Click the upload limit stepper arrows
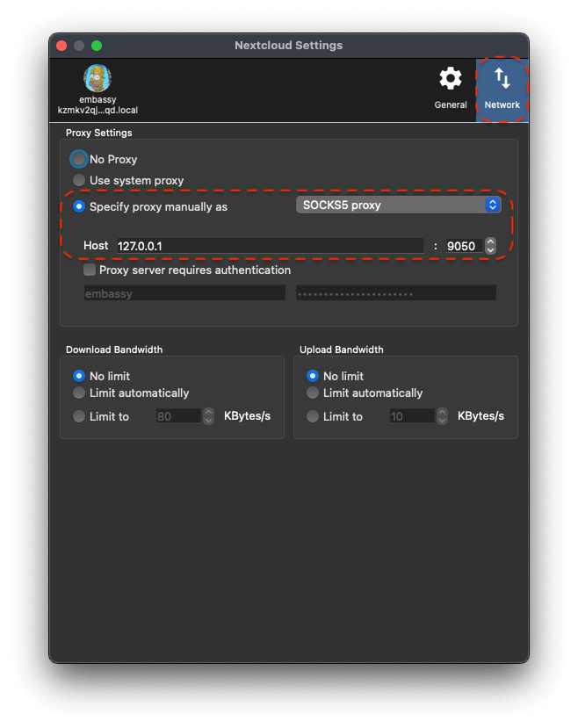 click(x=442, y=416)
